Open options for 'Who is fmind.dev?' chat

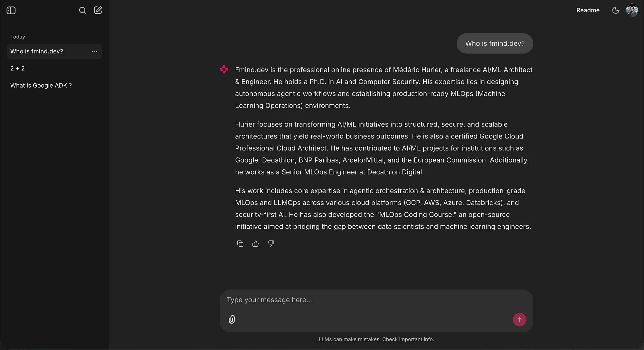(94, 51)
